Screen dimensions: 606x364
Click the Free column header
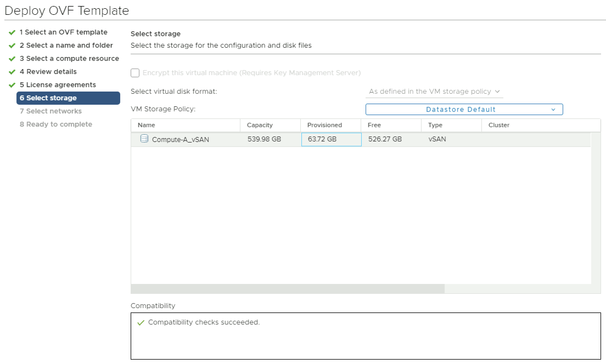(374, 125)
